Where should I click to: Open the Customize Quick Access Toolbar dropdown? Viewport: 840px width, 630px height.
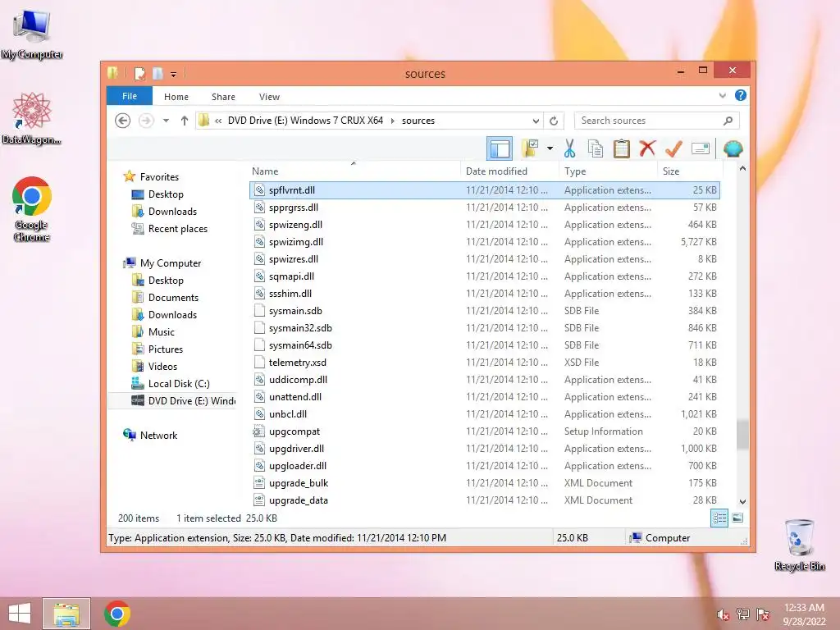click(x=174, y=74)
